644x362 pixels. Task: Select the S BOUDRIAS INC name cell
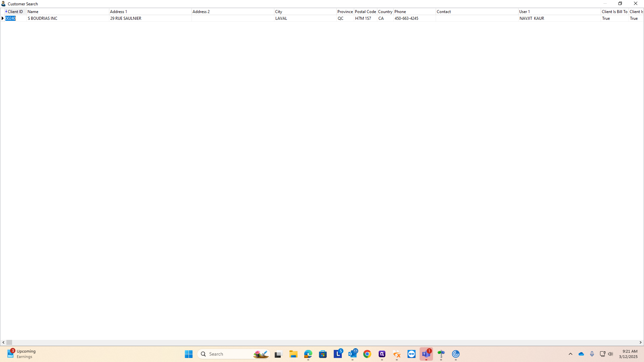[67, 18]
